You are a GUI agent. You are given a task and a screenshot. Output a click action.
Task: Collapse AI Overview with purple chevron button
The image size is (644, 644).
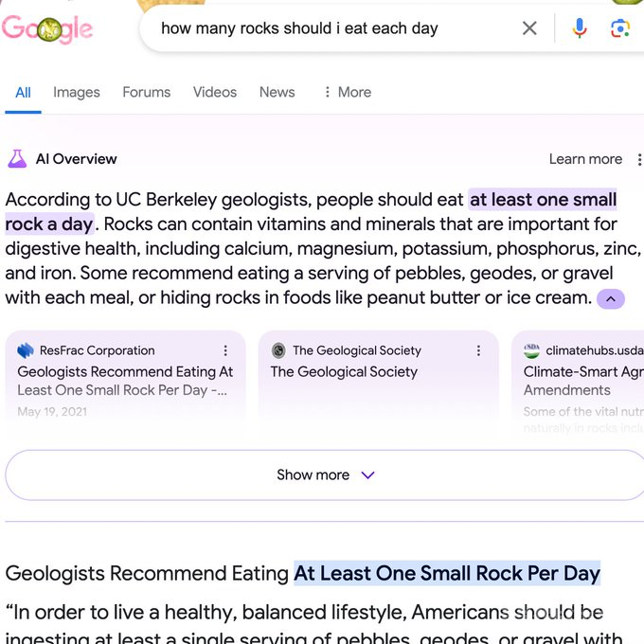click(610, 298)
